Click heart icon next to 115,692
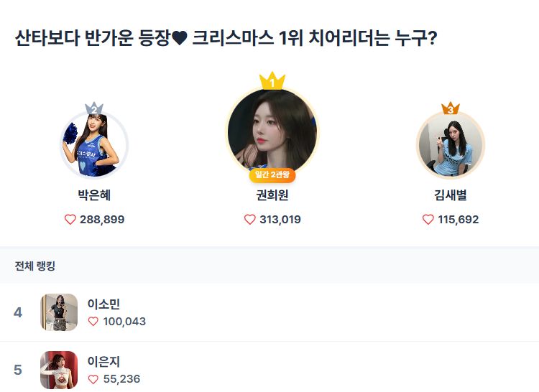 (428, 220)
